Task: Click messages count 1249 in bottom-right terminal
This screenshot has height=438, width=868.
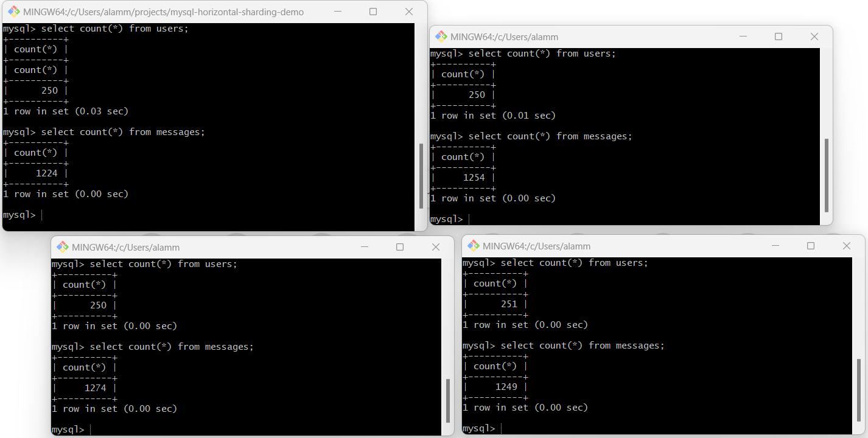Action: (506, 387)
